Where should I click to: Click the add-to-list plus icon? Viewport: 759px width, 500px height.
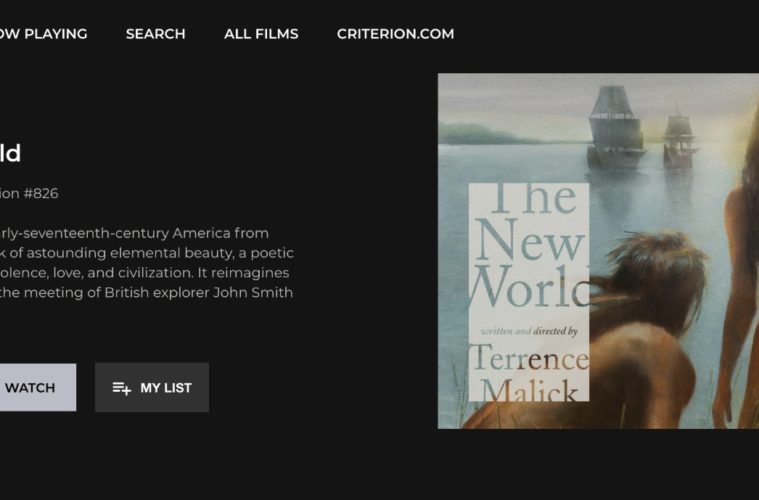pyautogui.click(x=121, y=388)
